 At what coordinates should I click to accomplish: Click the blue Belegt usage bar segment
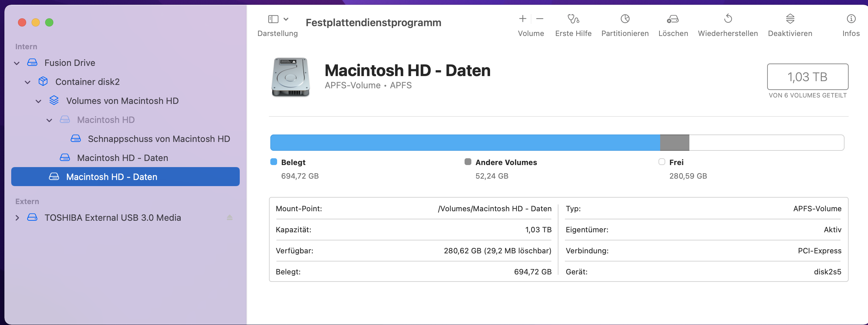tap(465, 143)
